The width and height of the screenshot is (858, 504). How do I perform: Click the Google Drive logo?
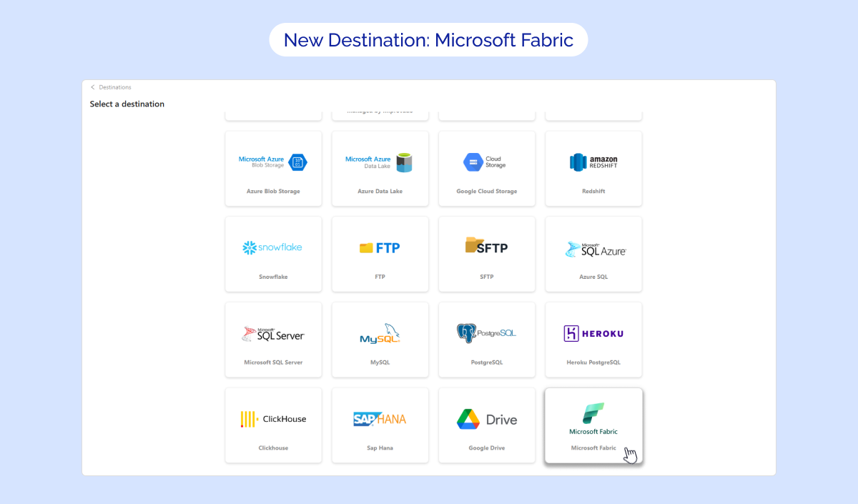[x=487, y=420]
